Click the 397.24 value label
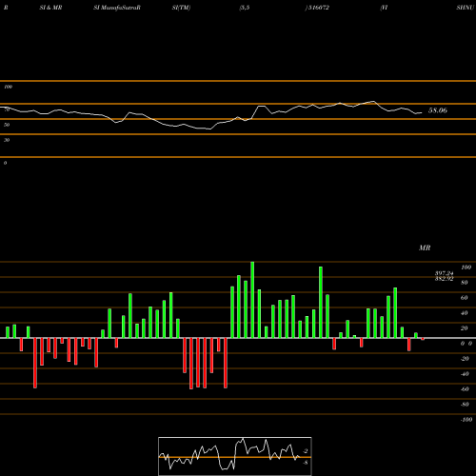This screenshot has width=476, height=476. point(444,273)
